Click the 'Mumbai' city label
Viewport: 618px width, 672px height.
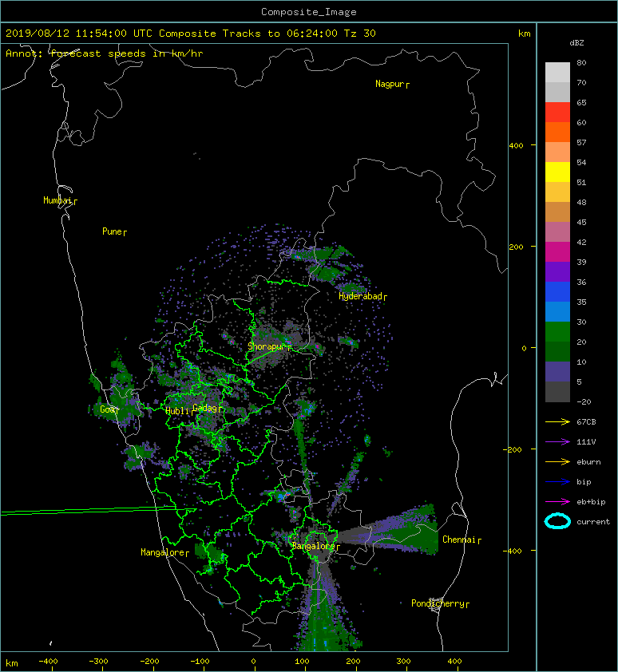[57, 200]
